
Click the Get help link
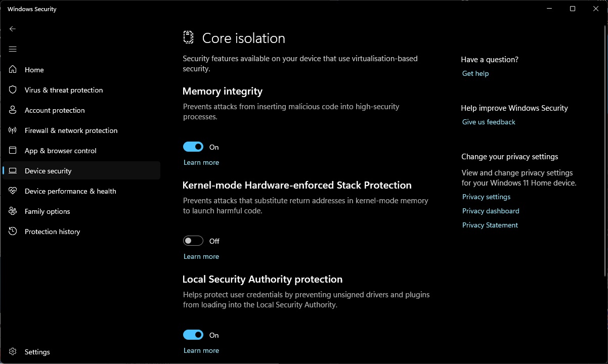pyautogui.click(x=475, y=73)
